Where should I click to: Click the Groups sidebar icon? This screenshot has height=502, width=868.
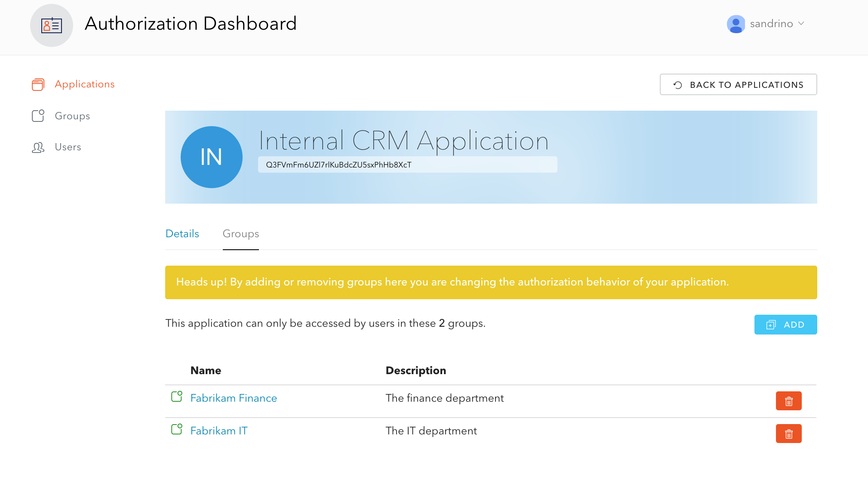coord(38,116)
